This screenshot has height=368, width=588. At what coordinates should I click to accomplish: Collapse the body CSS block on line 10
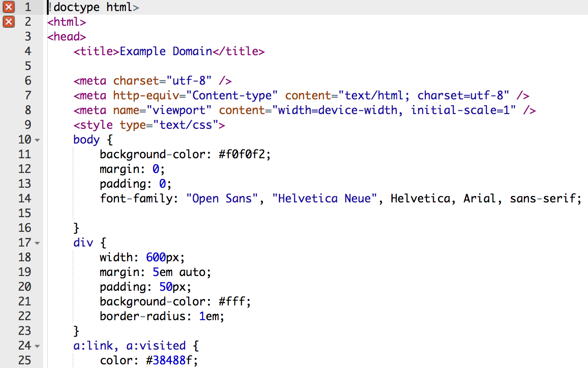tap(37, 140)
